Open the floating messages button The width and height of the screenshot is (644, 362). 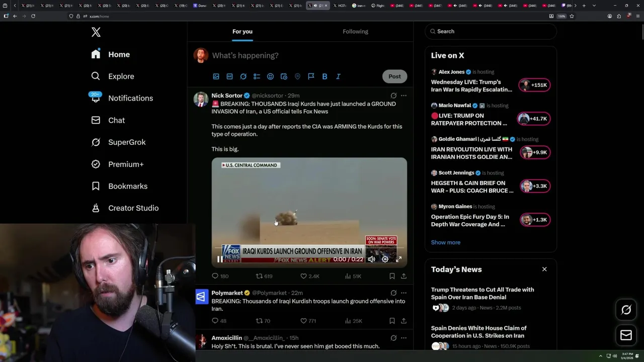(x=626, y=335)
